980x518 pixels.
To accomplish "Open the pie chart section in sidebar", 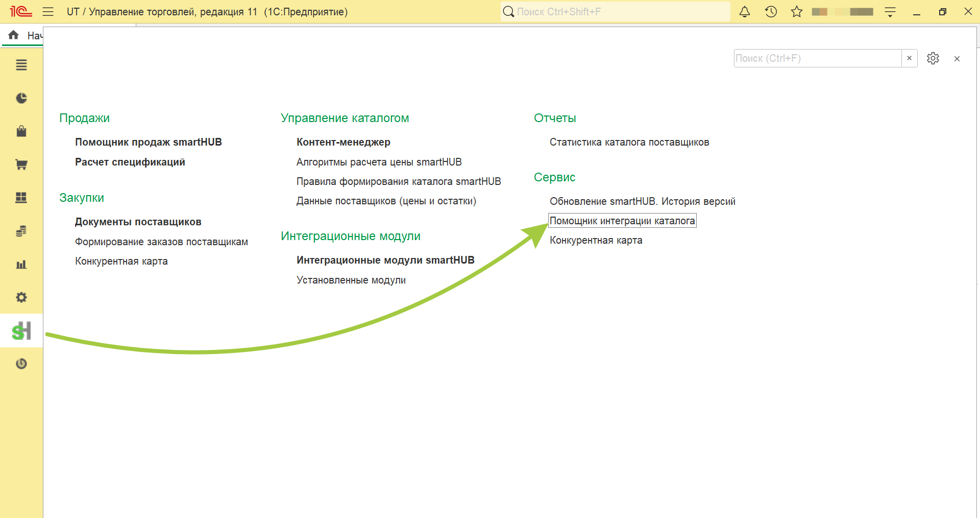I will coord(21,98).
